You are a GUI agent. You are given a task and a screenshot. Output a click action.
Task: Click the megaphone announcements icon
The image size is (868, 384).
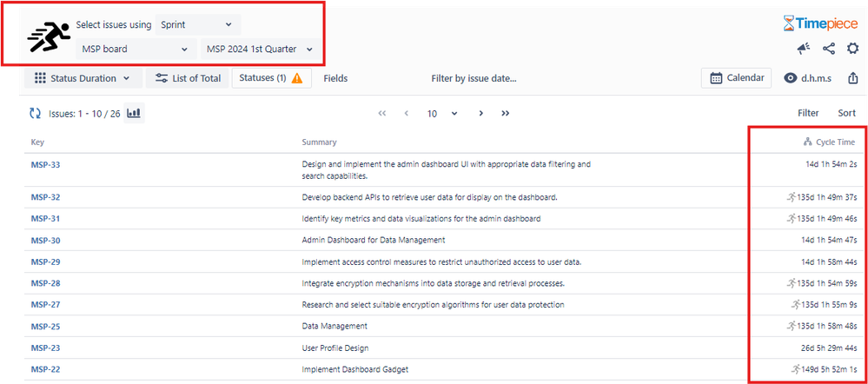point(803,50)
